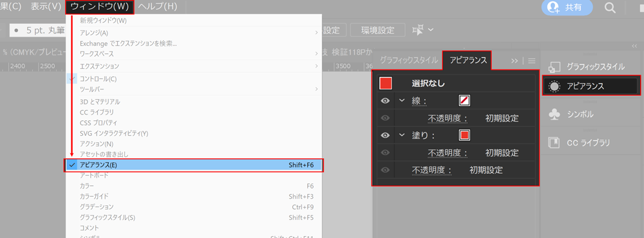The image size is (644, 238).
Task: Choose グラフィックスタイル(S) menu item
Action: point(193,217)
